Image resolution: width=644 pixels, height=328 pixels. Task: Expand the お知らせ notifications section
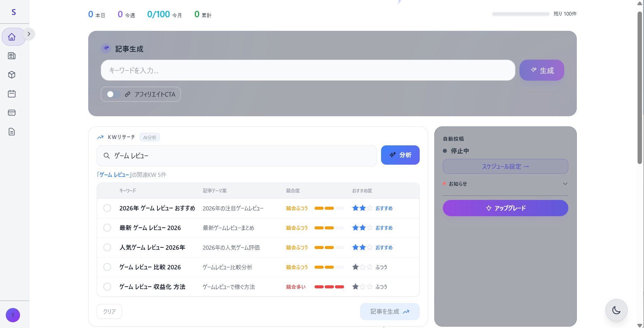coord(565,184)
